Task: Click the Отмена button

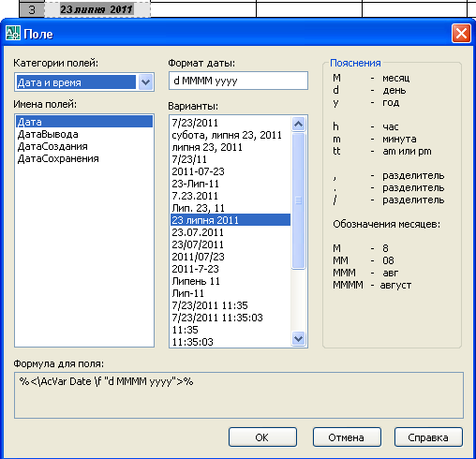Action: click(347, 437)
